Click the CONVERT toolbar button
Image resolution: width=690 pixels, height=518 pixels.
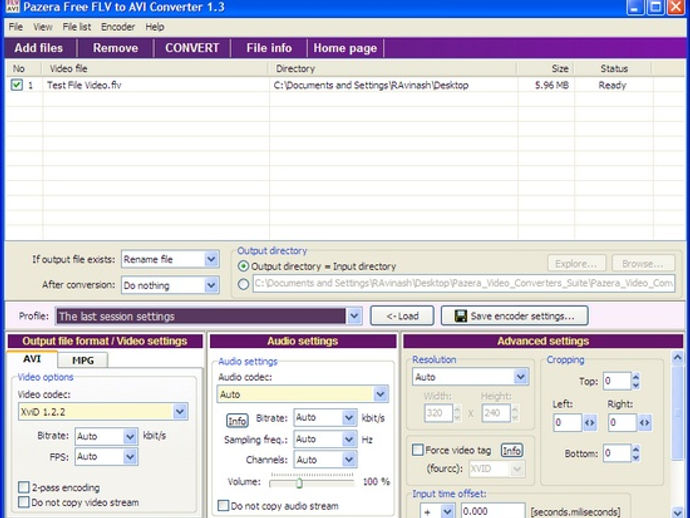pos(192,48)
